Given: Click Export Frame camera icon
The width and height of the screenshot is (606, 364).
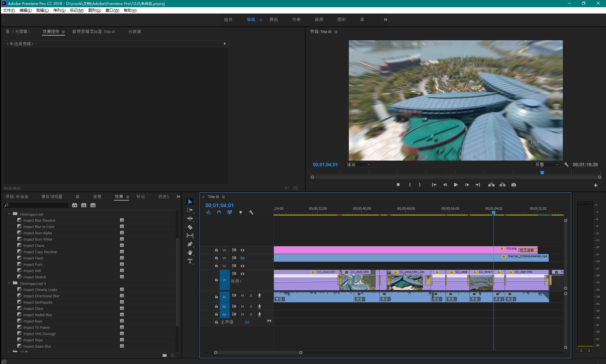Looking at the screenshot, I should click(x=514, y=185).
